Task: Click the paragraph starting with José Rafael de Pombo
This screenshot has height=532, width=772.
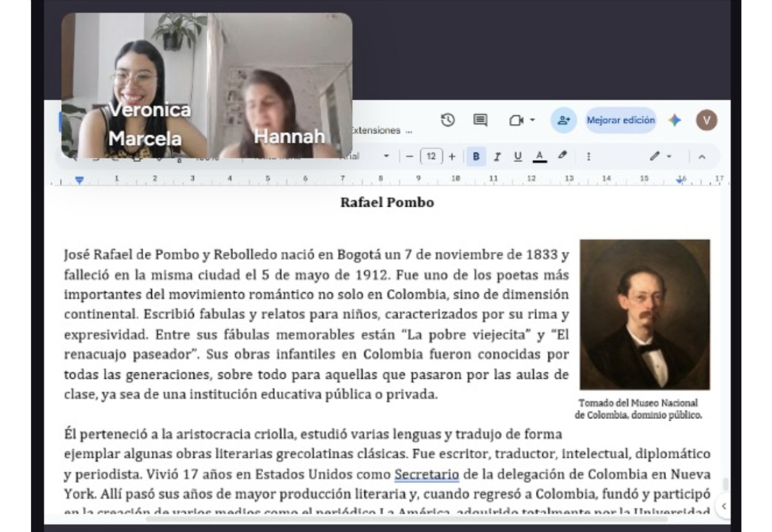Action: click(316, 324)
